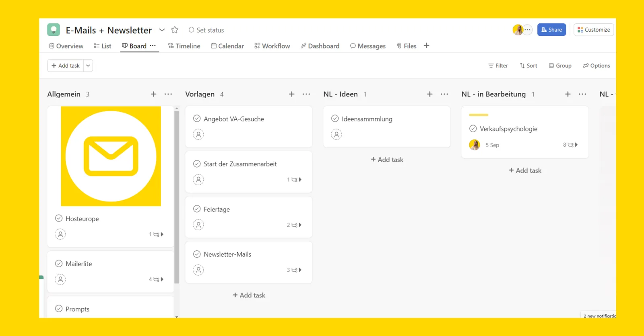Mark Angebot VA-Gesuche complete
Viewport: 644px width, 336px height.
[x=197, y=119]
